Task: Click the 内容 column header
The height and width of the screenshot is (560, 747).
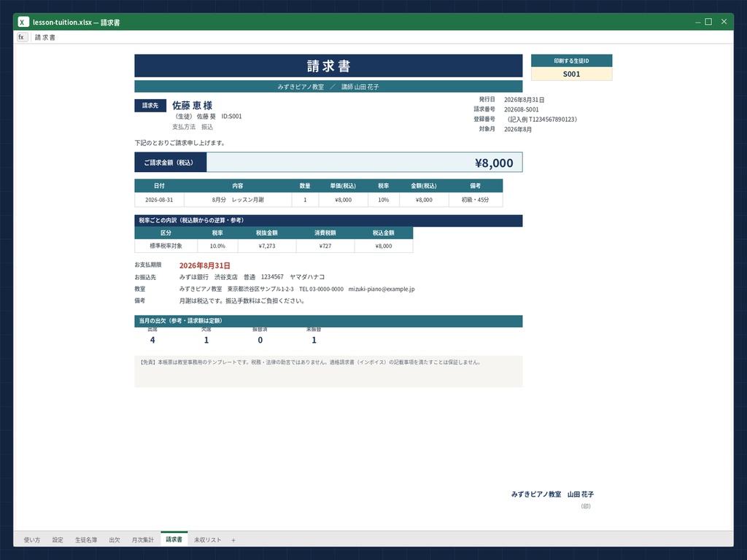Action: [x=238, y=186]
